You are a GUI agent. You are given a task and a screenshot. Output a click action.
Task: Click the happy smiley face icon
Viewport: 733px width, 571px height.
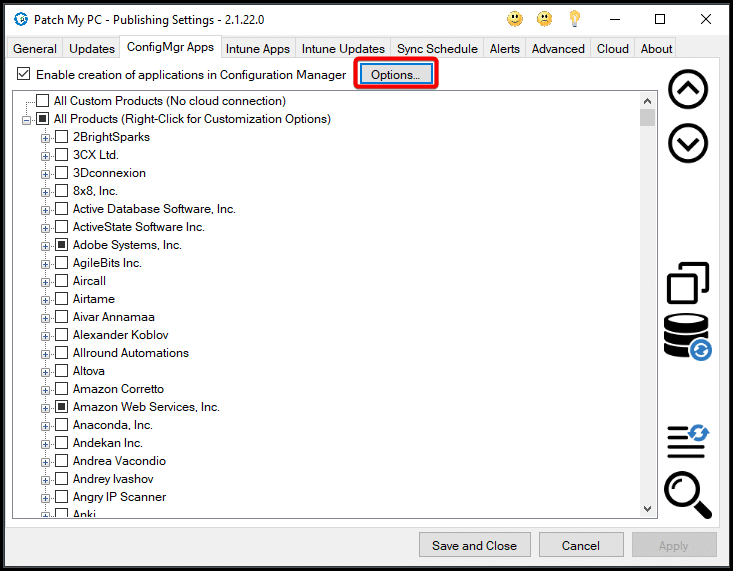point(515,19)
